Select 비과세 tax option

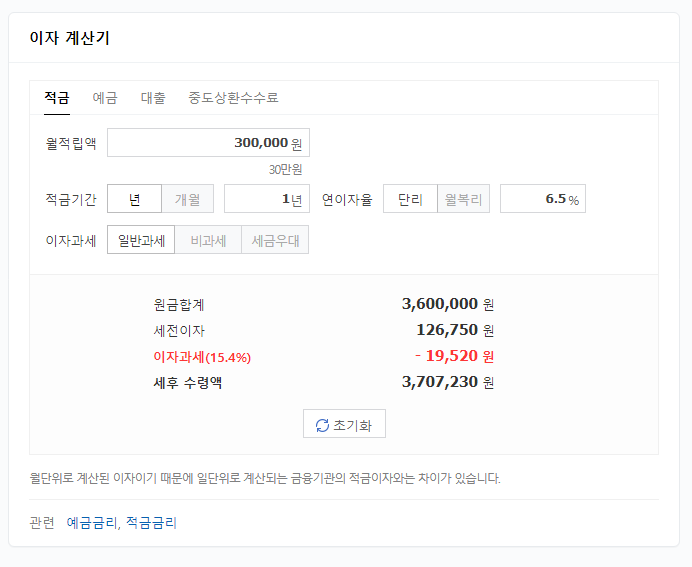pyautogui.click(x=208, y=240)
